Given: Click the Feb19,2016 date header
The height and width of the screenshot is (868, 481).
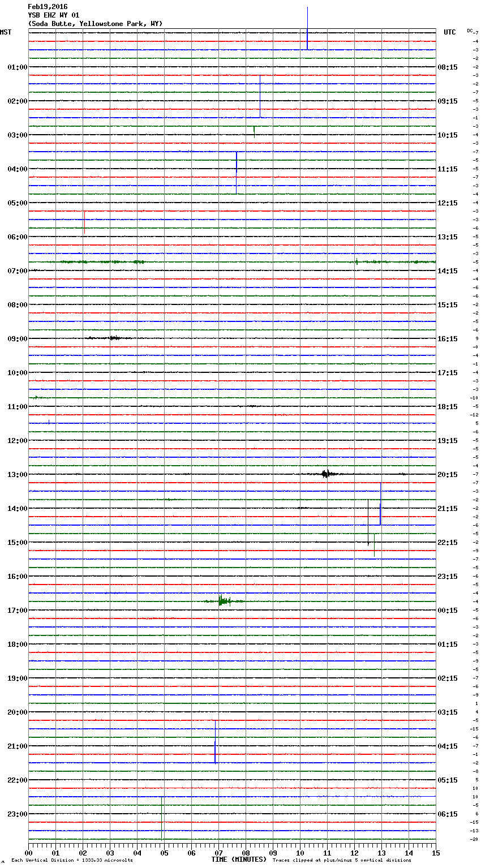Looking at the screenshot, I should (x=48, y=7).
